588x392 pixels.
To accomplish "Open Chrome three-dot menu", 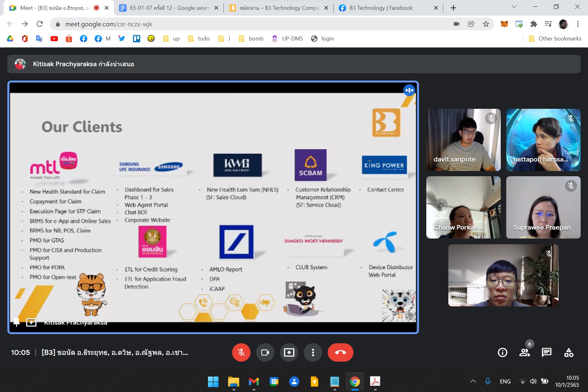I will tap(578, 24).
